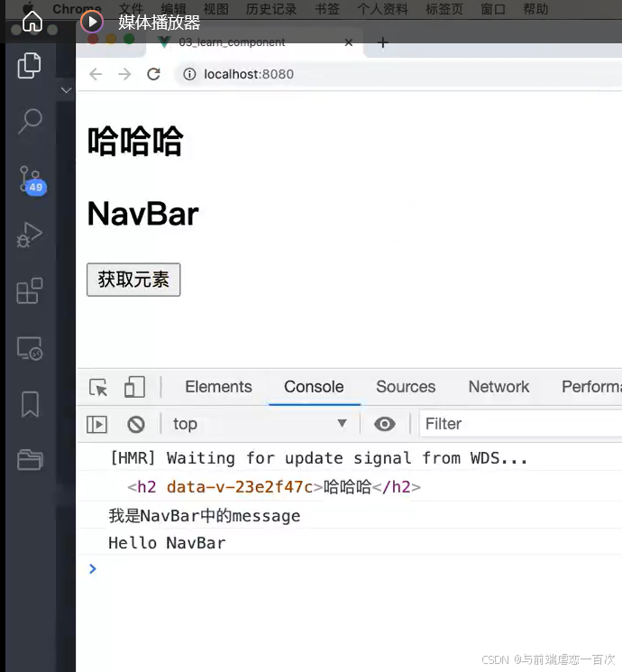
Task: Go back with the browser back arrow
Action: point(96,74)
